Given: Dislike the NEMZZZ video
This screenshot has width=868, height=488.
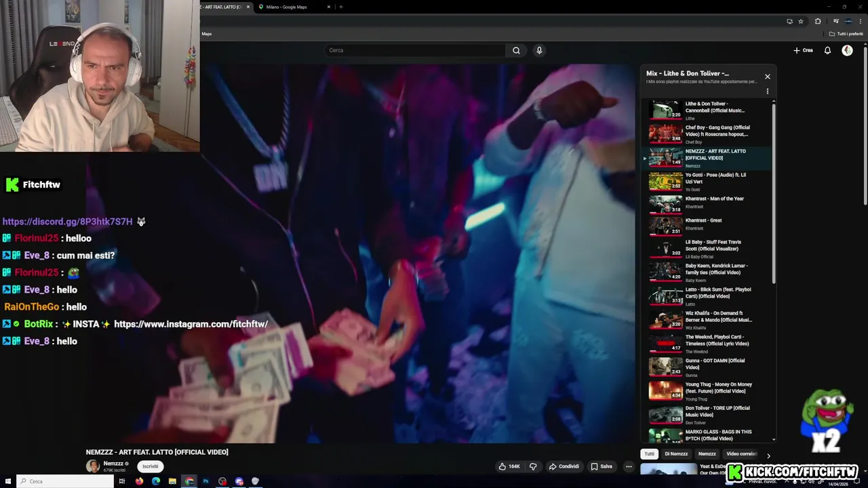Looking at the screenshot, I should coord(533,466).
